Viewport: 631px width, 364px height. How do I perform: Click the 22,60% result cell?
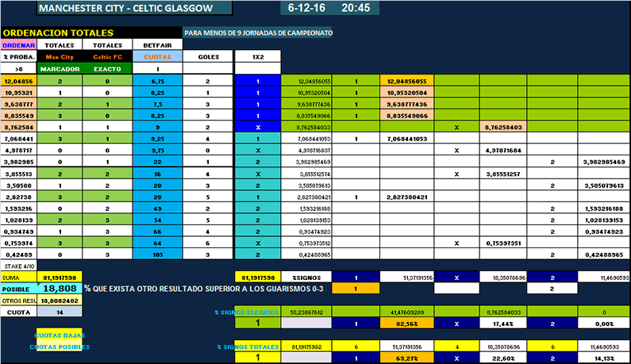click(x=503, y=358)
